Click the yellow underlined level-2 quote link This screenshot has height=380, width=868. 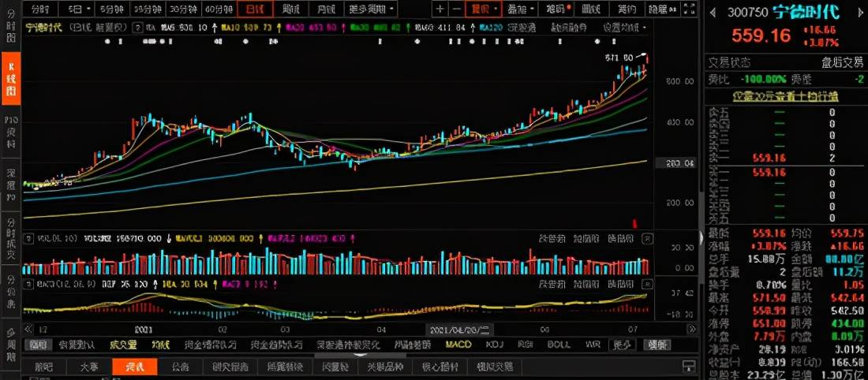tap(785, 96)
